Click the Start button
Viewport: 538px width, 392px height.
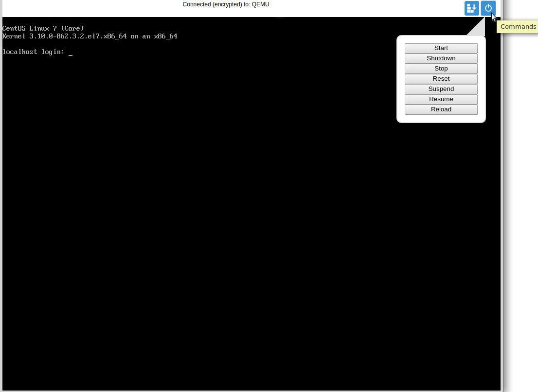[441, 48]
